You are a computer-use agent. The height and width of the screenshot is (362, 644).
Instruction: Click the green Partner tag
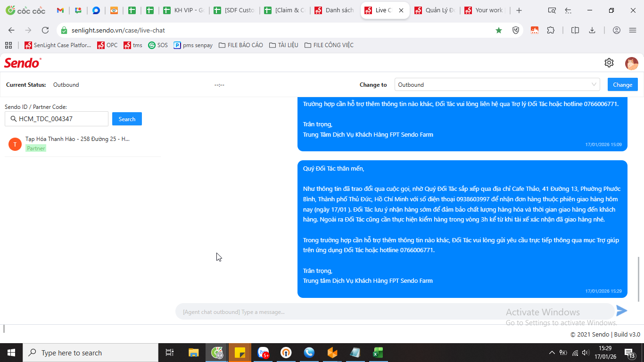coord(36,148)
